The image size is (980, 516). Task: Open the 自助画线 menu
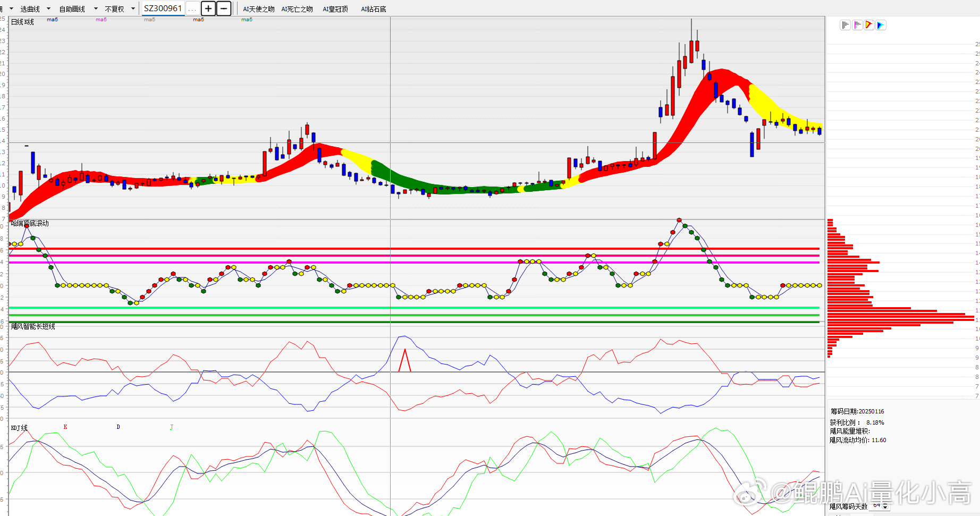pyautogui.click(x=72, y=9)
